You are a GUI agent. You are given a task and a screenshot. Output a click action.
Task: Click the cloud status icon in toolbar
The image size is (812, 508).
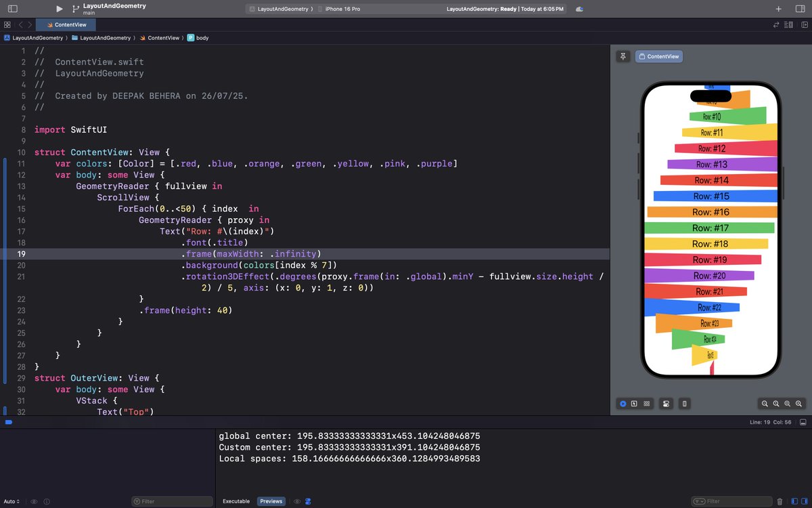[x=579, y=9]
